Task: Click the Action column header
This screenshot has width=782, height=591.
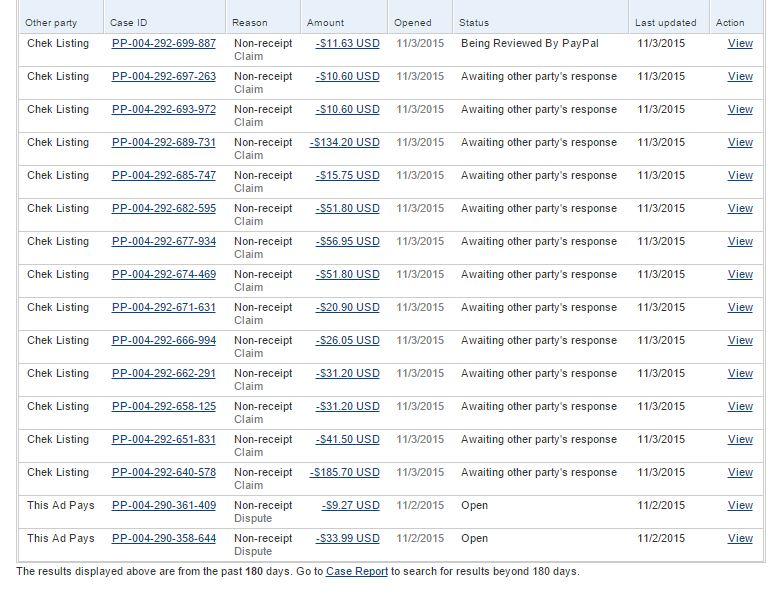Action: tap(730, 23)
